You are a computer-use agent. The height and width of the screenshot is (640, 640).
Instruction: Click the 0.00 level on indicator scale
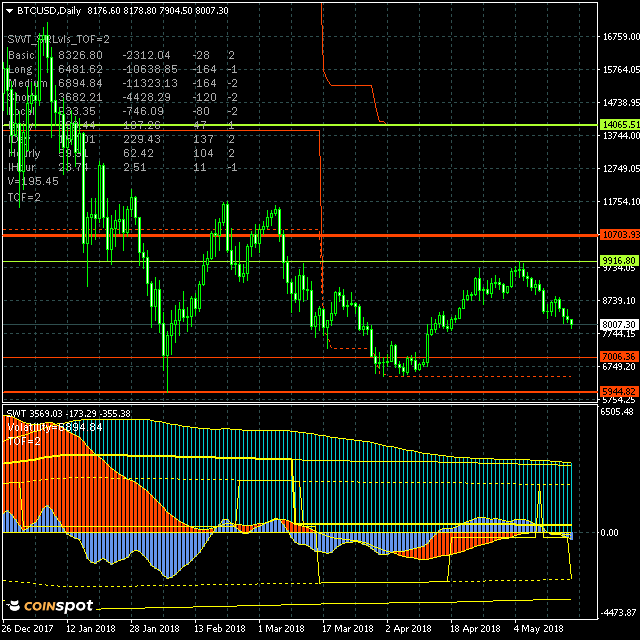click(x=608, y=532)
